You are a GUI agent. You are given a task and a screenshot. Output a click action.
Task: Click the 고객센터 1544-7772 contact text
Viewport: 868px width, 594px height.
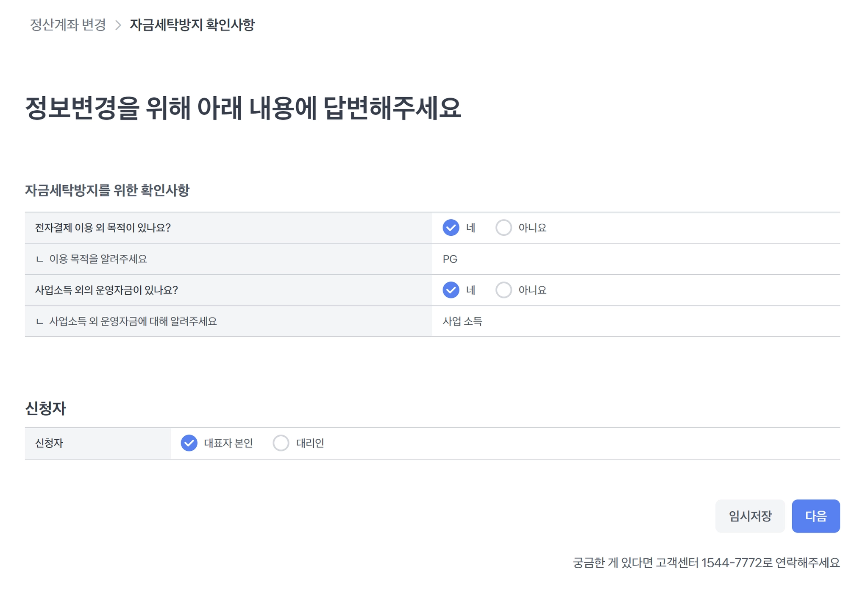[x=706, y=563]
